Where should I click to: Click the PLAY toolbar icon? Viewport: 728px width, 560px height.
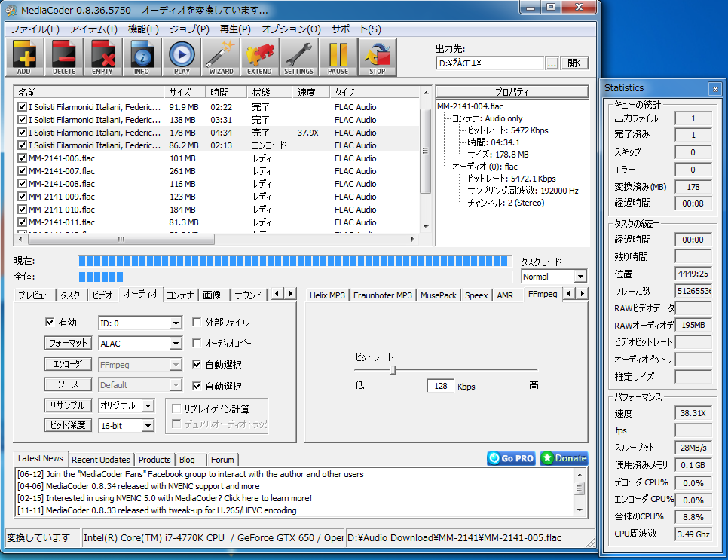(182, 57)
